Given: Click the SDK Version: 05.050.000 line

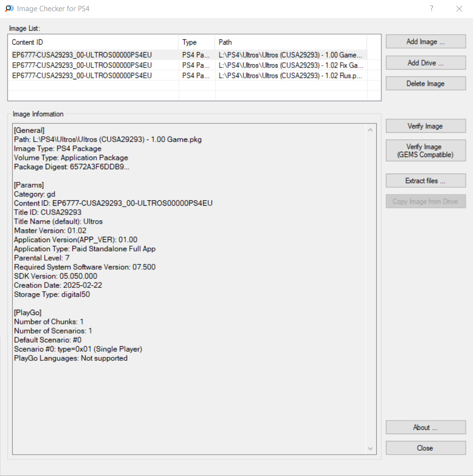Looking at the screenshot, I should [x=55, y=276].
